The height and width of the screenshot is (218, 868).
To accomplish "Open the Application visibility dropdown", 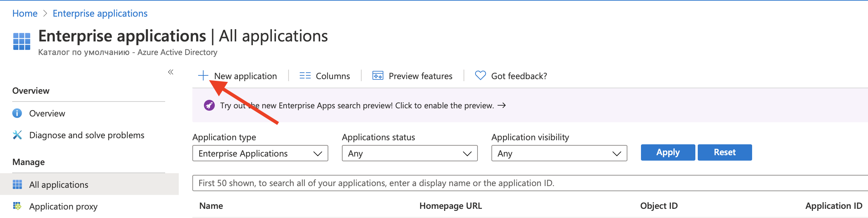I will [x=559, y=153].
